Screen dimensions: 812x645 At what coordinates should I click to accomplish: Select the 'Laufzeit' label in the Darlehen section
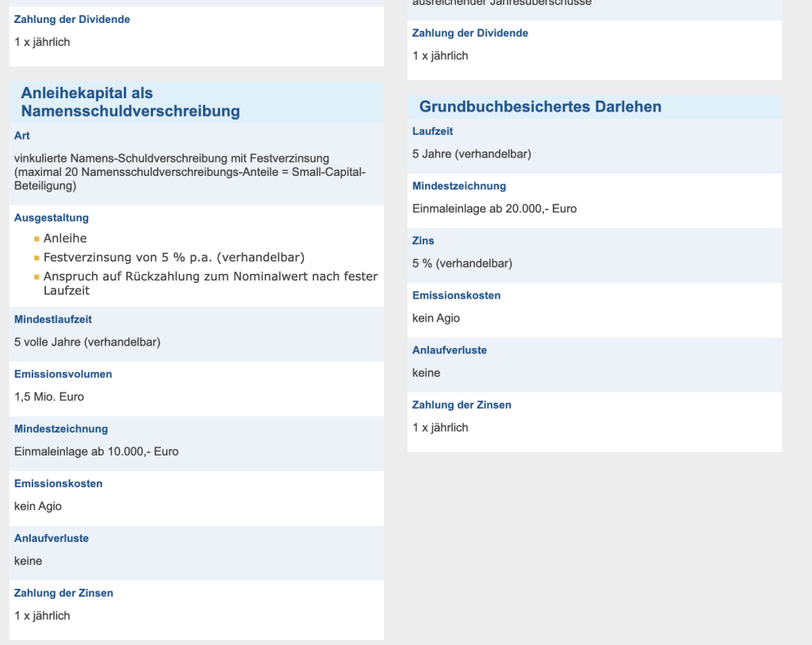[x=432, y=132]
